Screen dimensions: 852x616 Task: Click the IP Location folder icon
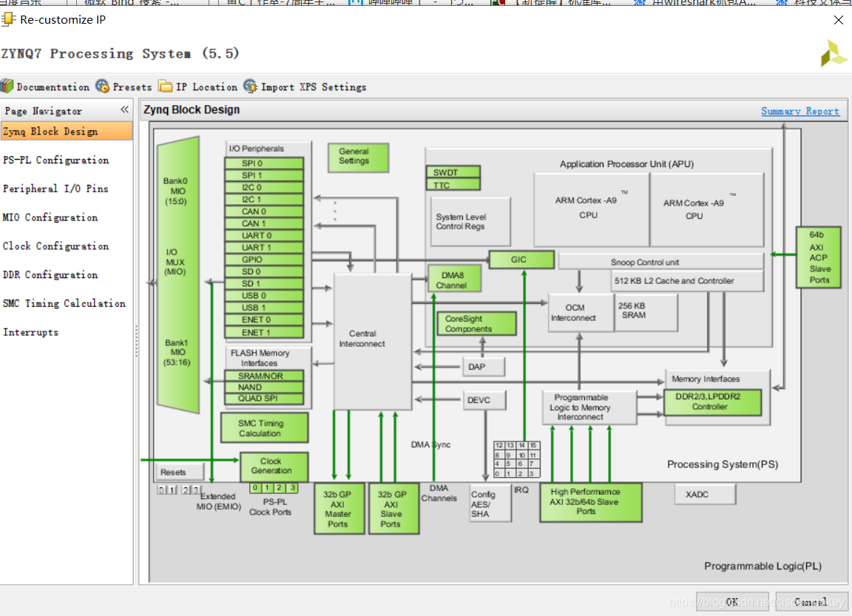[x=165, y=87]
